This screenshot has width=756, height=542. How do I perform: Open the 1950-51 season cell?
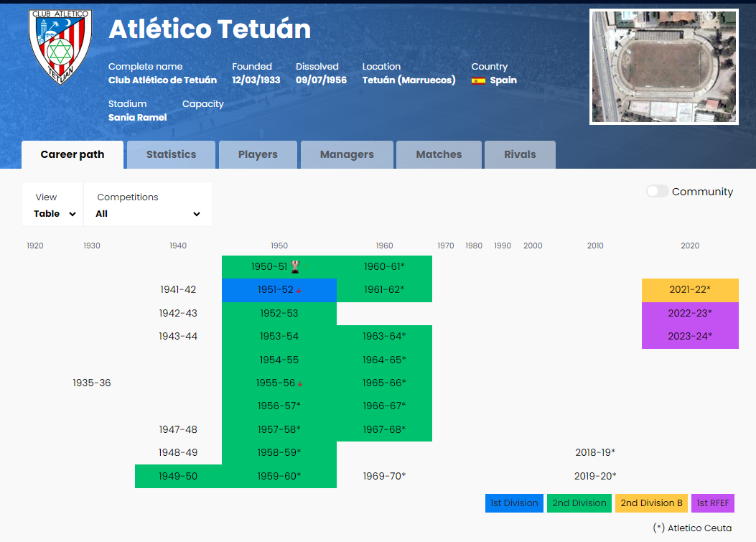[x=279, y=266]
